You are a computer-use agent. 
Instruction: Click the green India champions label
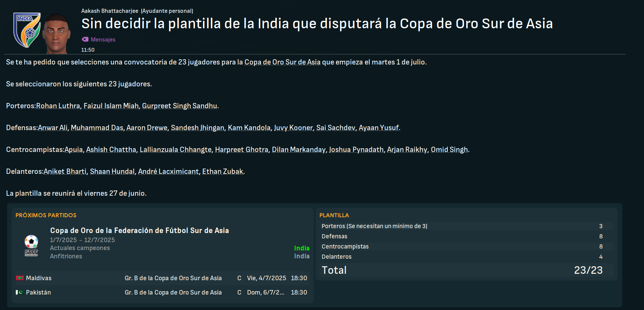point(302,248)
